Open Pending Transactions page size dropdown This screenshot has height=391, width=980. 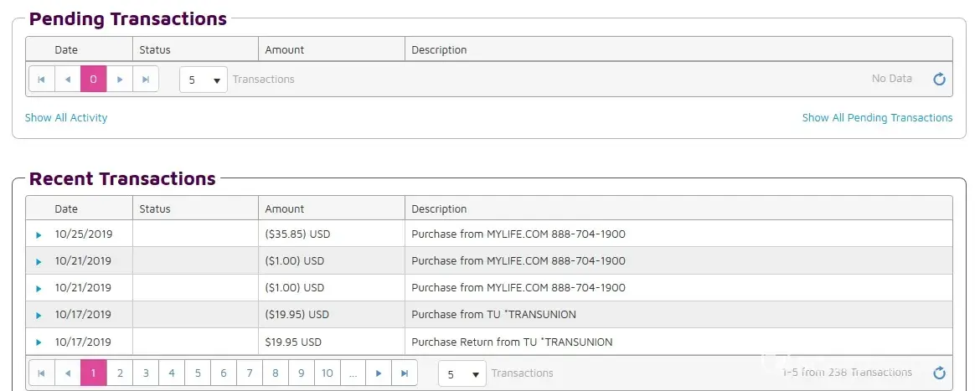[204, 80]
